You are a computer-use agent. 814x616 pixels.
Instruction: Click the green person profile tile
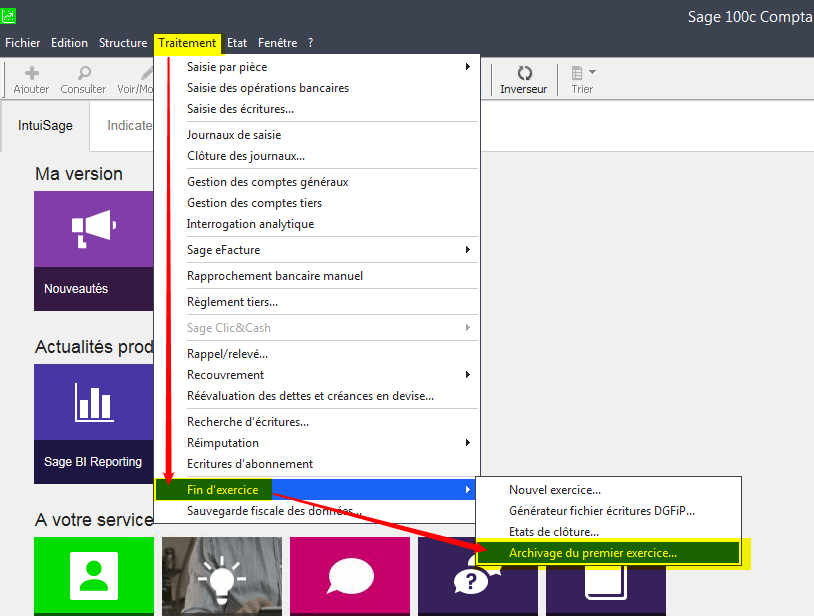point(94,575)
